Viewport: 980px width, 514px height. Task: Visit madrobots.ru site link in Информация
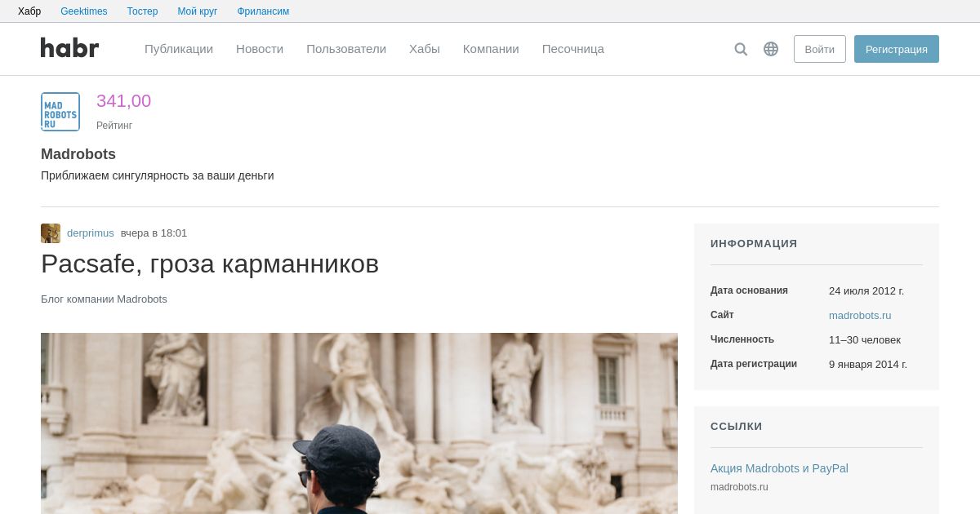(x=860, y=316)
